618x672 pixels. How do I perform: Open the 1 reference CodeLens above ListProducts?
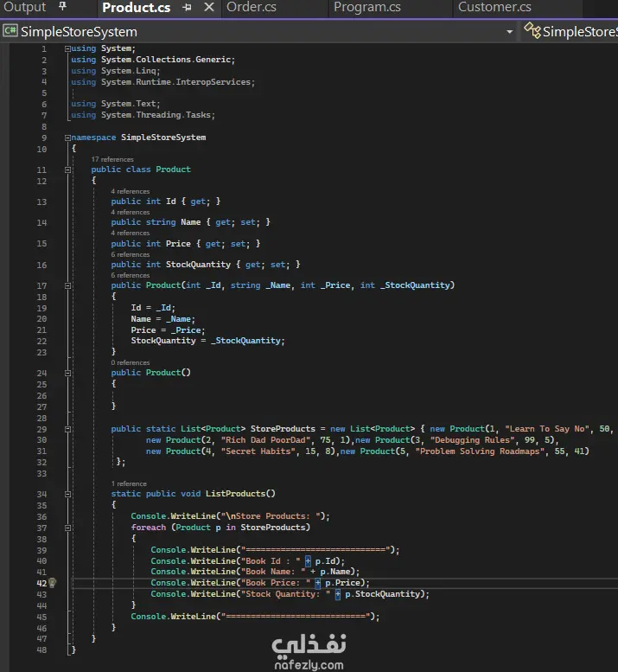tap(129, 483)
